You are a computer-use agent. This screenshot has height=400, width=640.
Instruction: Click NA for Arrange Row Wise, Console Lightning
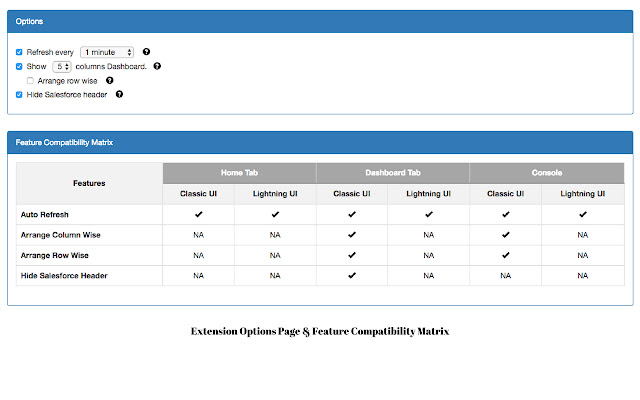(x=582, y=256)
